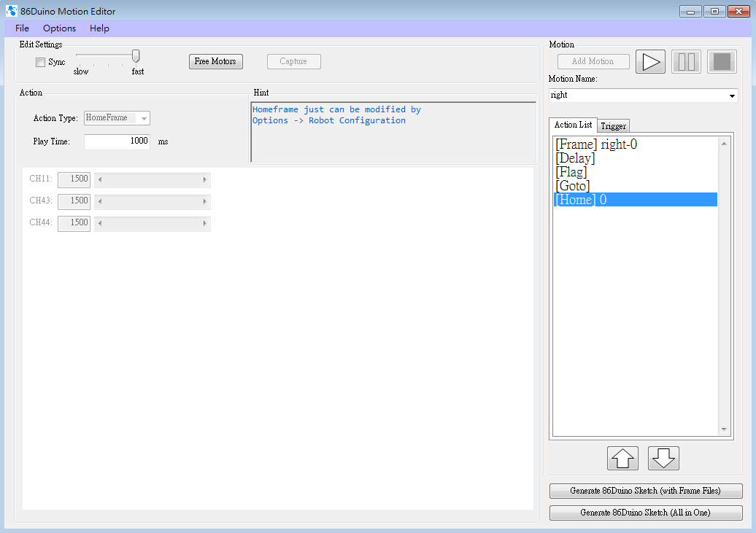This screenshot has height=533, width=756.
Task: Click the CH11 value field
Action: [74, 180]
